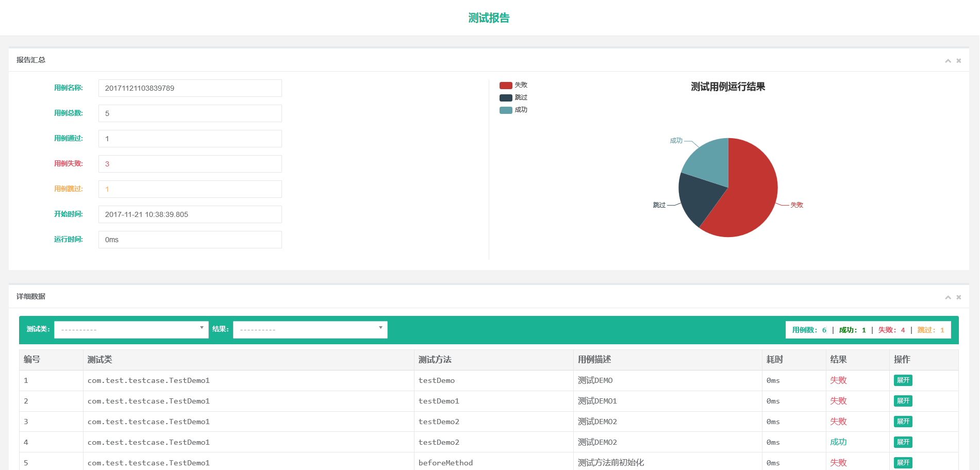Image resolution: width=980 pixels, height=470 pixels.
Task: Collapse the 报告汇总 panel with the chevron icon
Action: (948, 61)
